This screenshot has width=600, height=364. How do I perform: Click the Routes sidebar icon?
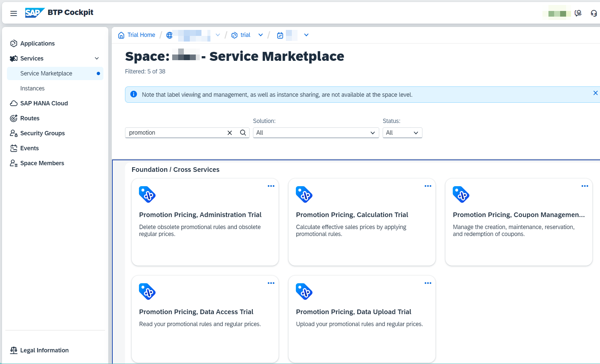click(x=14, y=118)
